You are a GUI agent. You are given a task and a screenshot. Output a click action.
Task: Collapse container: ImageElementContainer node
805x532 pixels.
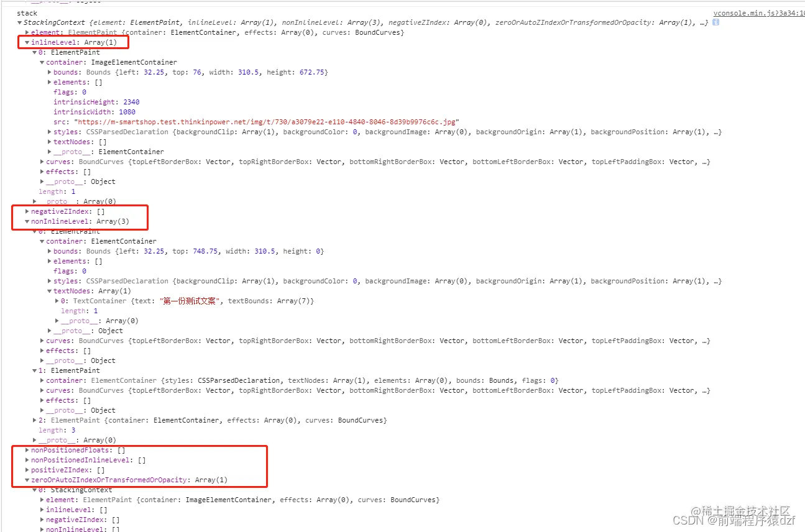[42, 62]
